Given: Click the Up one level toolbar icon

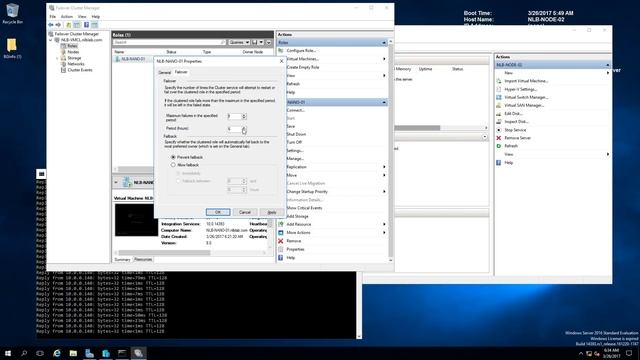Looking at the screenshot, I should click(69, 25).
